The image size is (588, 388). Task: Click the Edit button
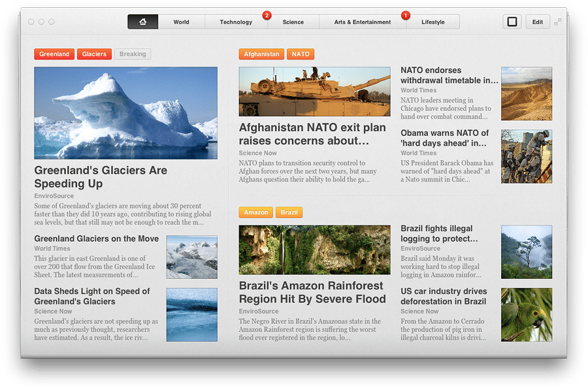click(538, 22)
